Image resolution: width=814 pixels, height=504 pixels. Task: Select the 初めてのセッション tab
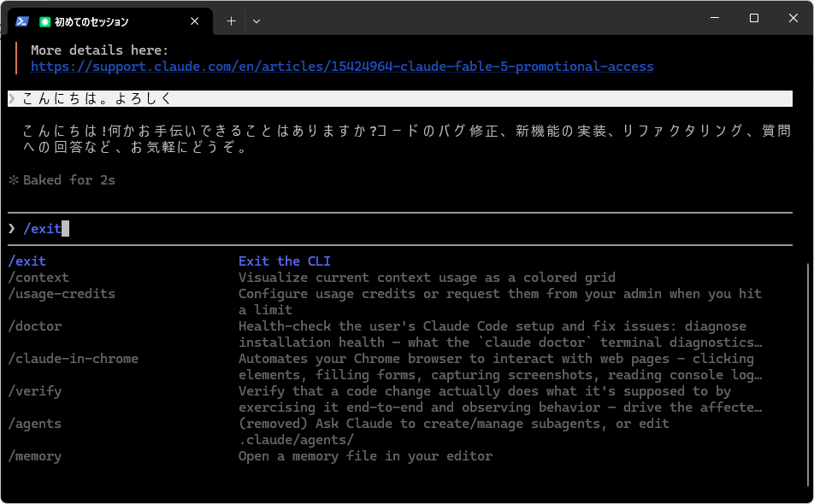(x=110, y=21)
